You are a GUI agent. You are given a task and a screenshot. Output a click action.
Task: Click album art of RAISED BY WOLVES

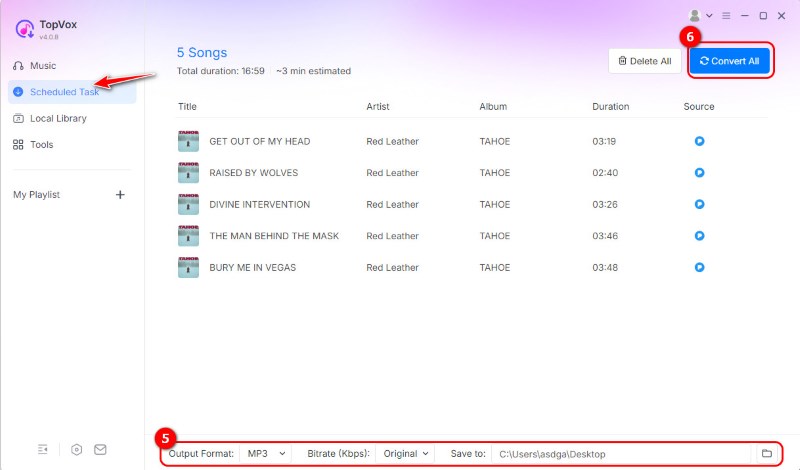[x=188, y=173]
